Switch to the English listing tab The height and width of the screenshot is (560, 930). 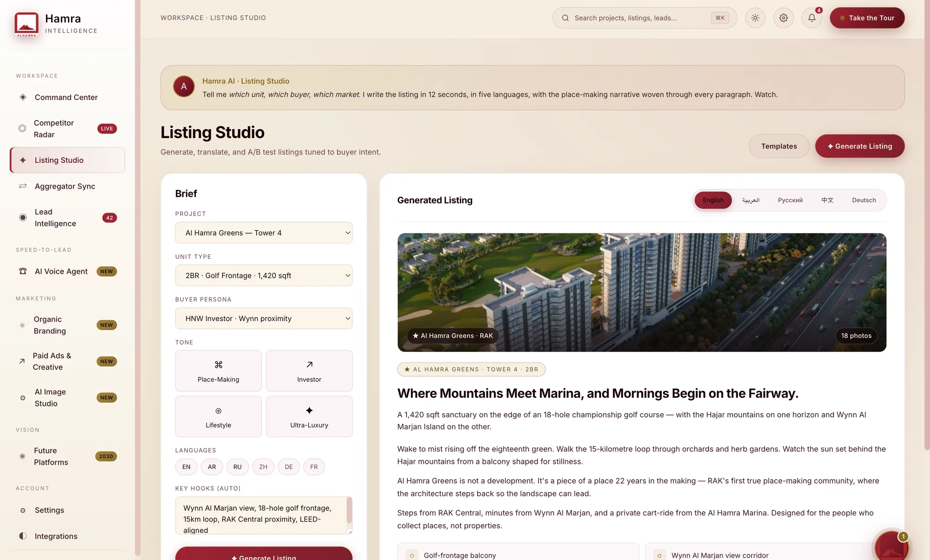(x=713, y=200)
